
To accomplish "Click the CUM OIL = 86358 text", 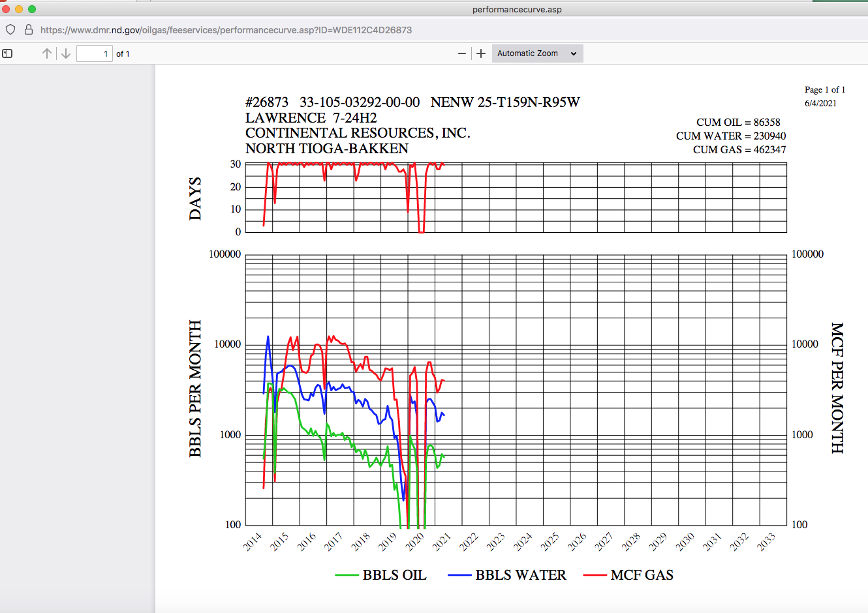I will pyautogui.click(x=738, y=122).
